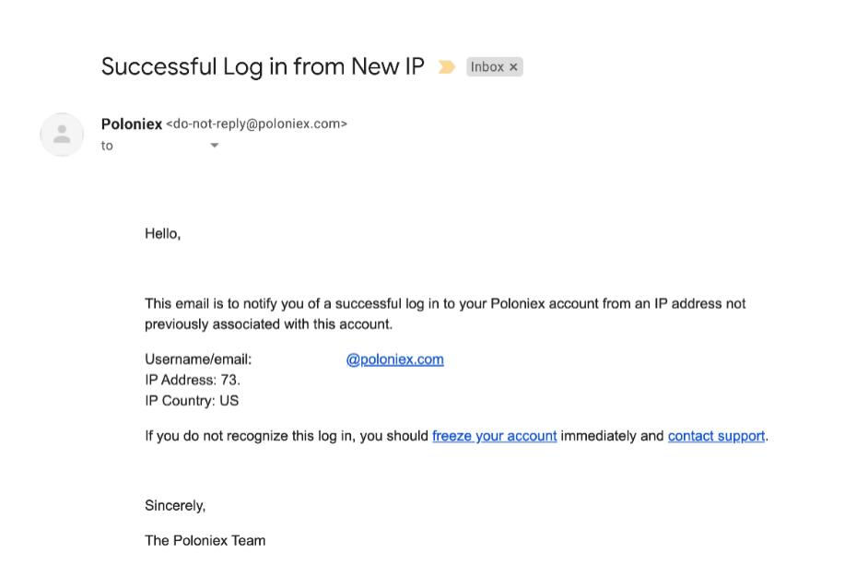Click the "Successful Log in from New IP" subject
The width and height of the screenshot is (868, 588).
(263, 67)
